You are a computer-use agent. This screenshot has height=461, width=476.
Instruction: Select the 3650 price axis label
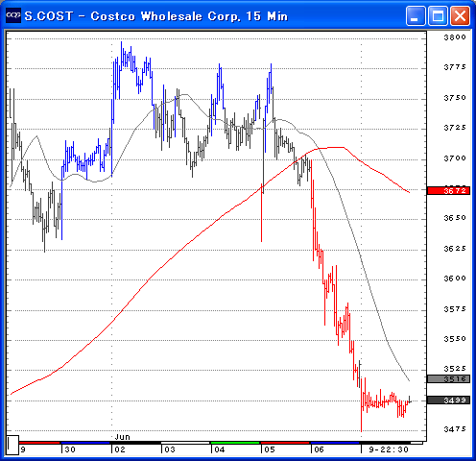tap(455, 218)
